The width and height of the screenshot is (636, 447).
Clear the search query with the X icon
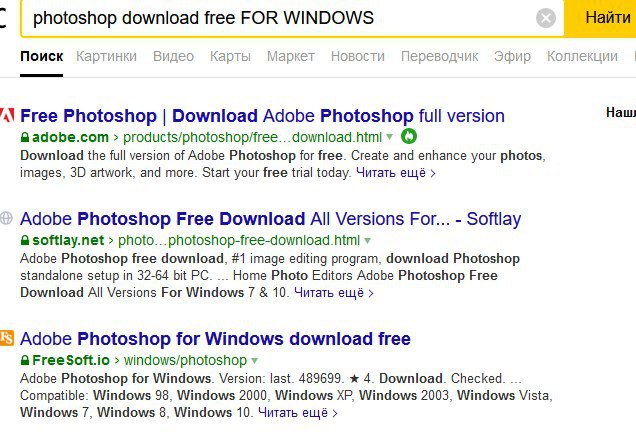(546, 18)
